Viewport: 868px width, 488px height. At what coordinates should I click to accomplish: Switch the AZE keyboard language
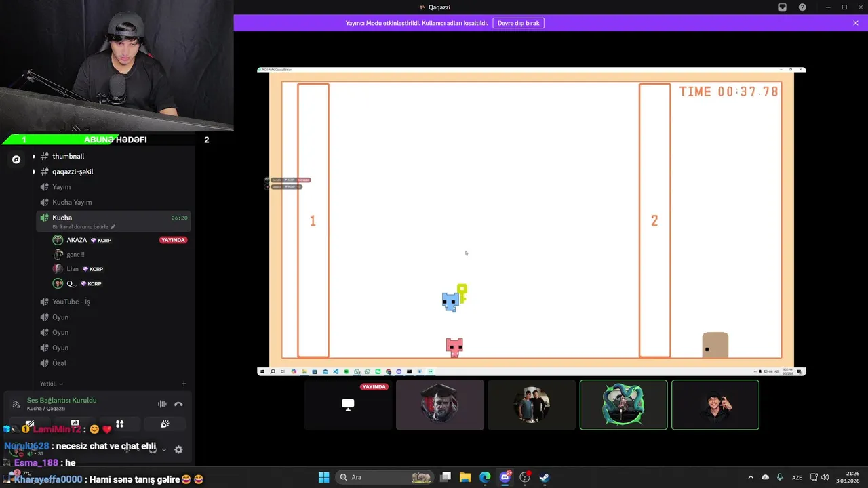tap(797, 477)
